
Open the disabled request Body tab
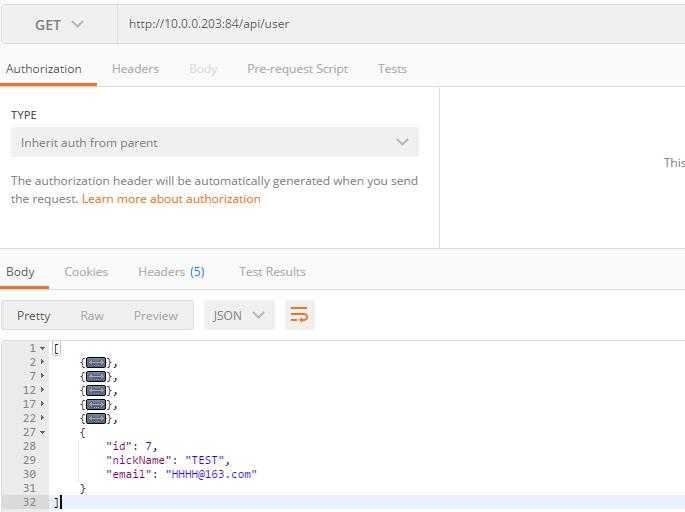(203, 69)
